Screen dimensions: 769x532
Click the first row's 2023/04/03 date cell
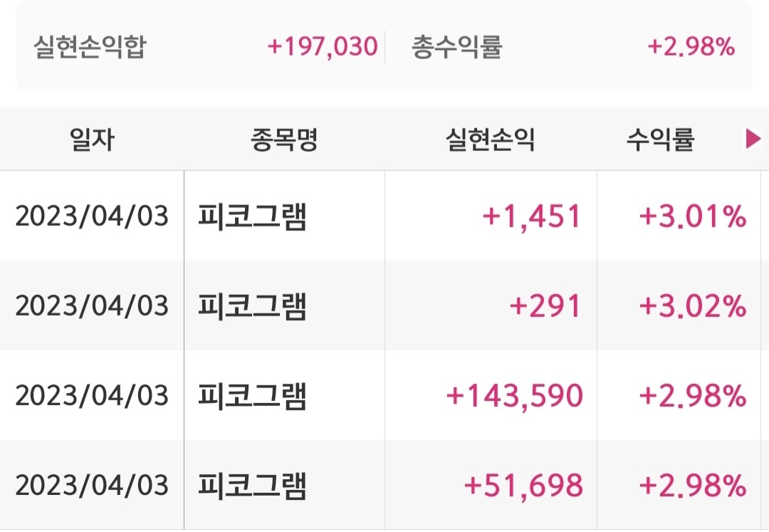tap(92, 216)
